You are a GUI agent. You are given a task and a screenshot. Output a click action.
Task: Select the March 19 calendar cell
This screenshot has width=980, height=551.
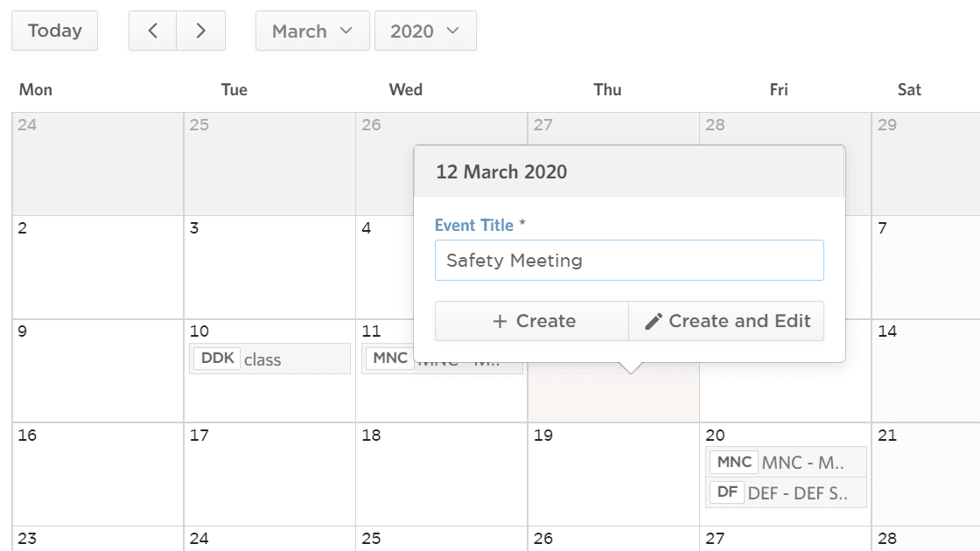[x=612, y=472]
